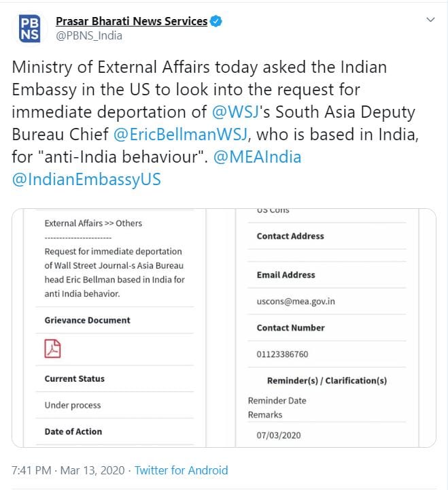Viewport: 448px width, 490px height.
Task: Click the Grievance Document heading
Action: point(87,320)
